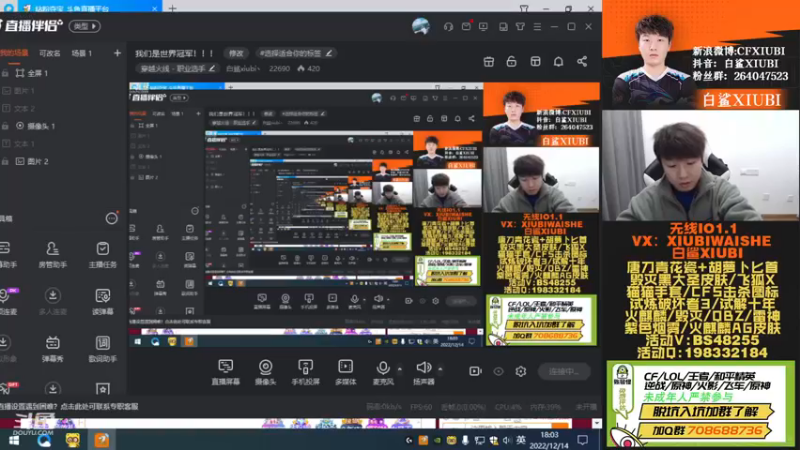Open the skin shirt icon in title bar
Viewport: 800px width, 450px height.
tap(520, 26)
